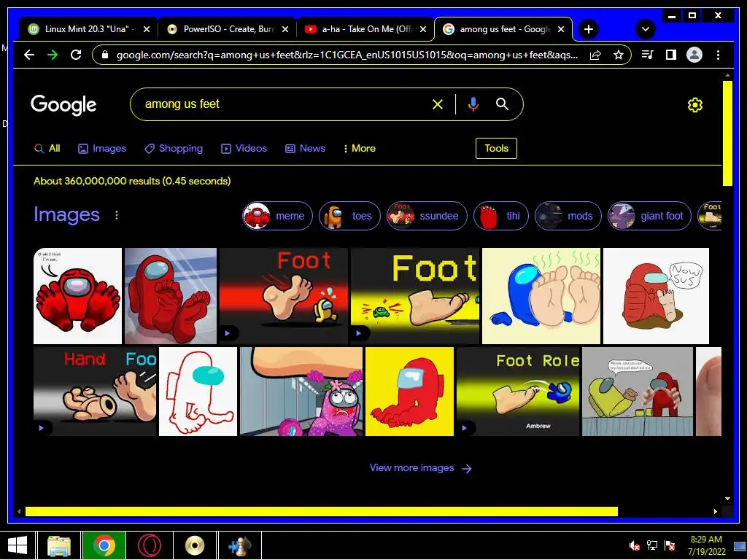Open the Now Sus drawing thumbnail

click(x=656, y=296)
